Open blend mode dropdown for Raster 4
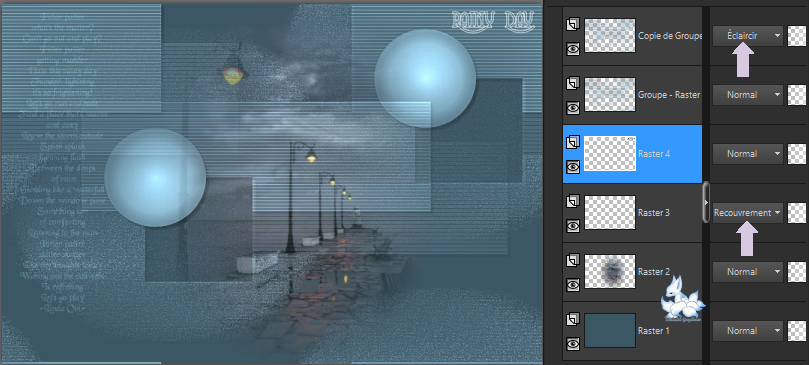This screenshot has width=809, height=365. tap(748, 154)
